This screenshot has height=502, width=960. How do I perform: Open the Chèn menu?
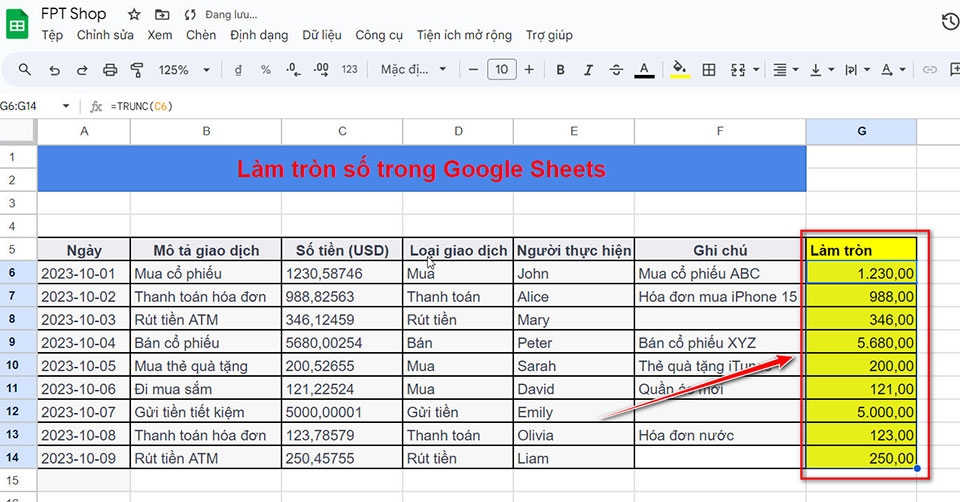point(201,36)
